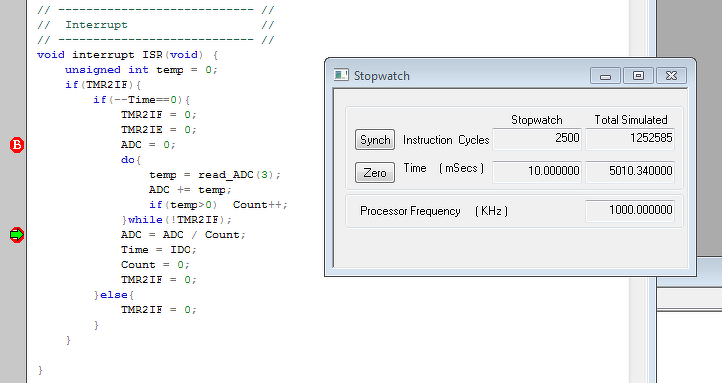
Task: Click the Stopwatch instruction cycles field showing 2500
Action: tap(537, 139)
